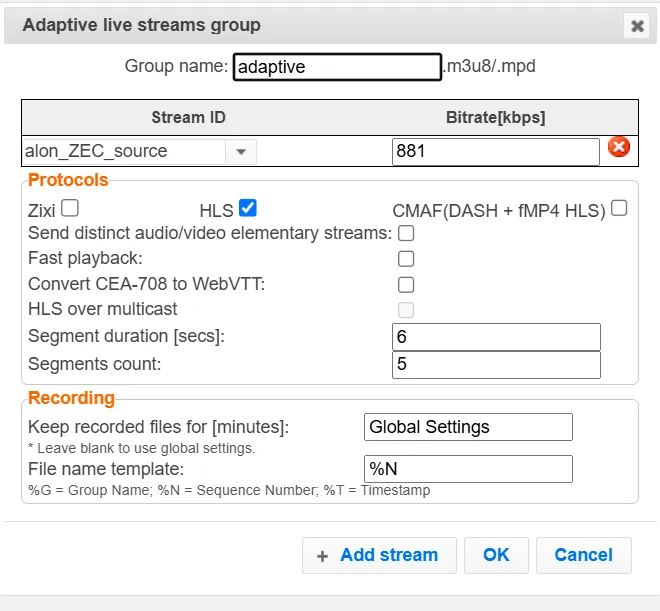Click the Keep recorded files minutes field

(x=468, y=427)
